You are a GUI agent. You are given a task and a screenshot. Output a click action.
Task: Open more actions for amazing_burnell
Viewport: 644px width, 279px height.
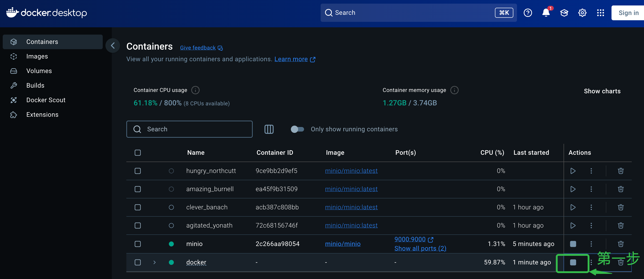[591, 189]
